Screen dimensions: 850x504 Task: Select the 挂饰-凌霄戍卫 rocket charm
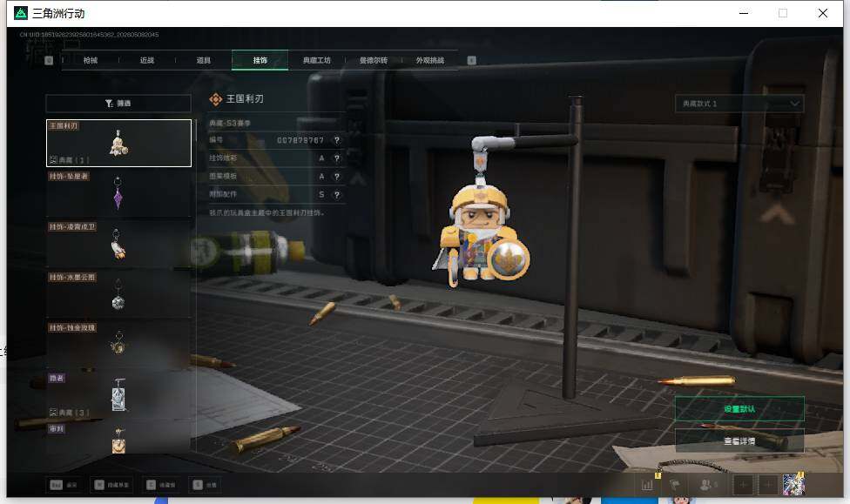pos(118,244)
